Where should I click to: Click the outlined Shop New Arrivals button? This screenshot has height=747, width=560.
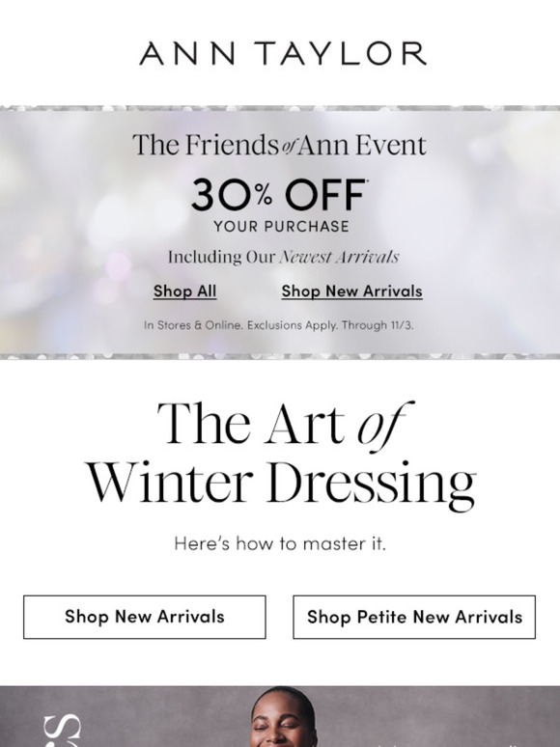(145, 617)
